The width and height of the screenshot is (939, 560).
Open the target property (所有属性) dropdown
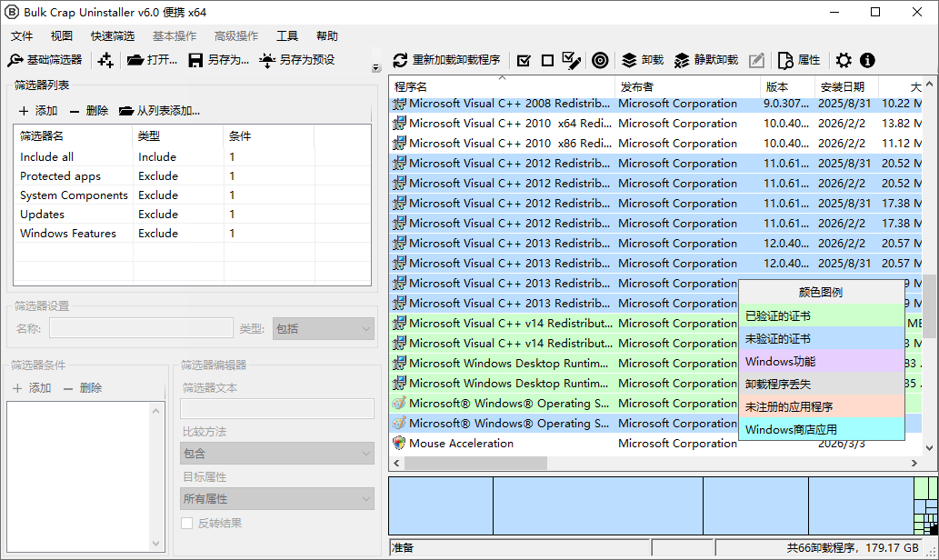pyautogui.click(x=277, y=498)
